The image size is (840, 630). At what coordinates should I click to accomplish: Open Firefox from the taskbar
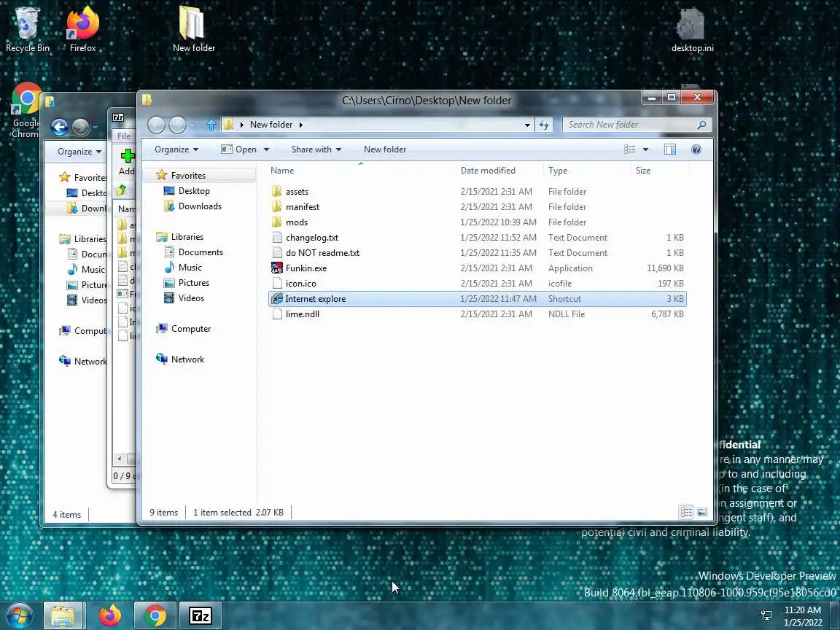pyautogui.click(x=110, y=616)
